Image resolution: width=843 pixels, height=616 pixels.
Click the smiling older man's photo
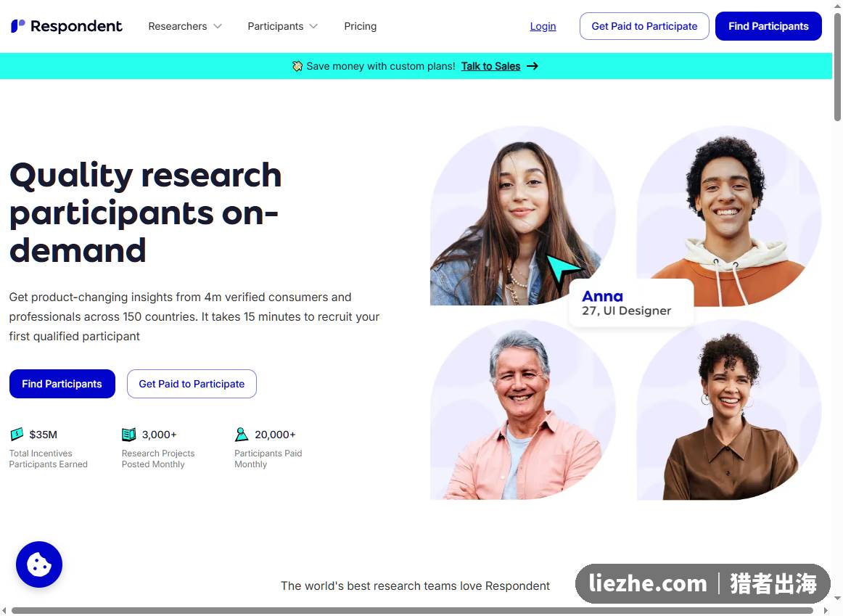point(522,410)
